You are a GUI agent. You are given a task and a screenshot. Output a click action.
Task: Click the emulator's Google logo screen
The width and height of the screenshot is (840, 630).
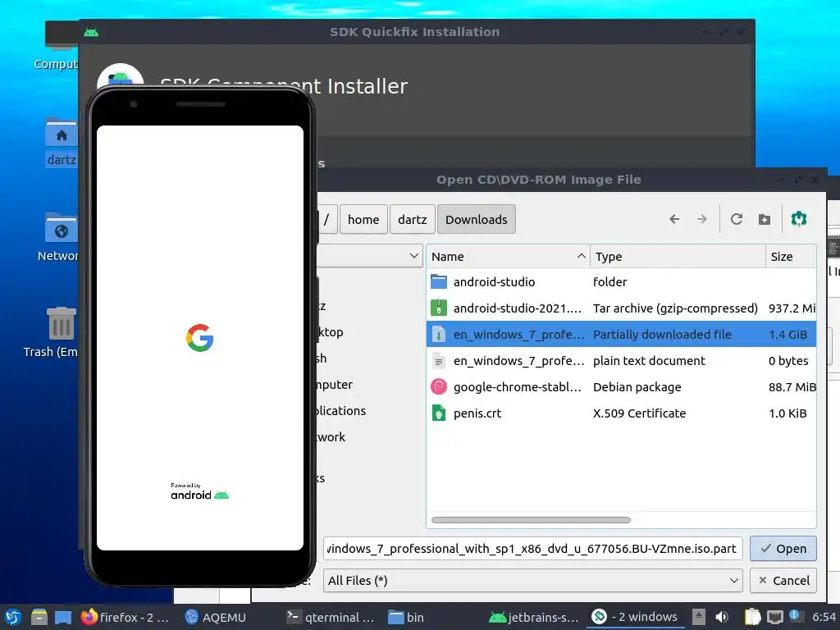pyautogui.click(x=200, y=337)
